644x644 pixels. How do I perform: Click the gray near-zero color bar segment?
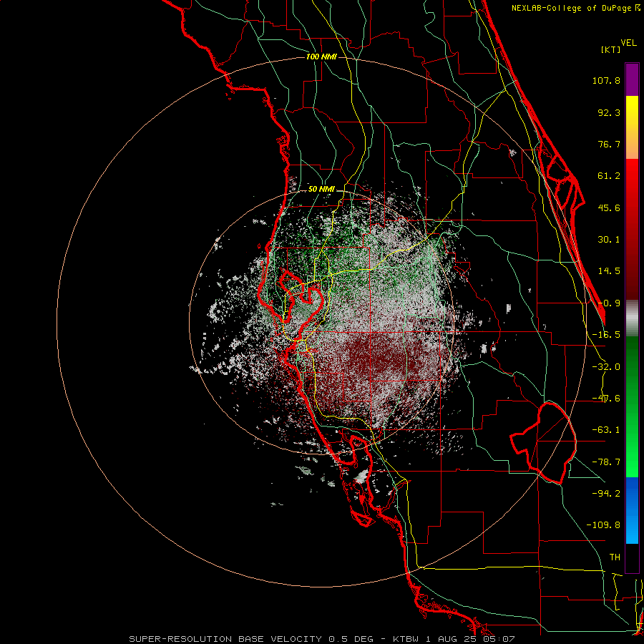[632, 318]
